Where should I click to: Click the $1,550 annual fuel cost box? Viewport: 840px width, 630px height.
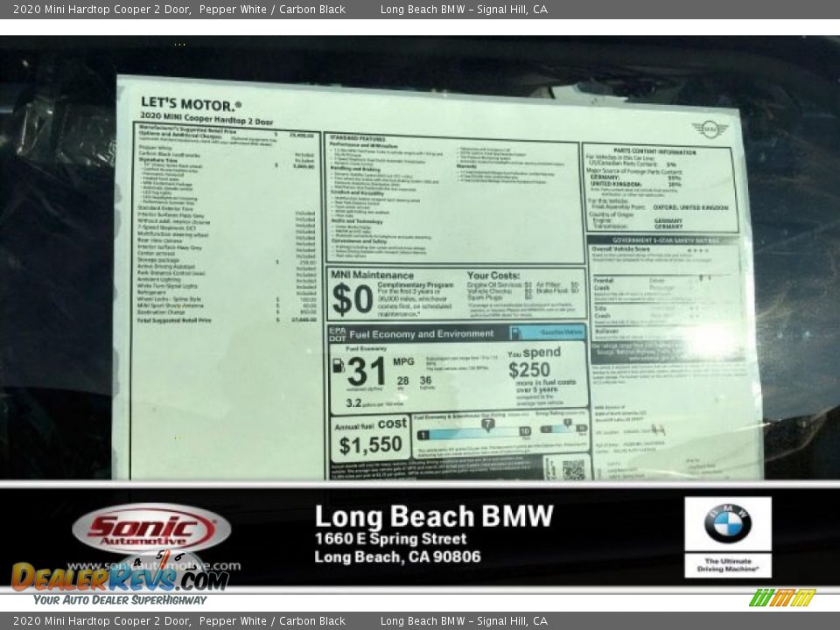point(370,437)
